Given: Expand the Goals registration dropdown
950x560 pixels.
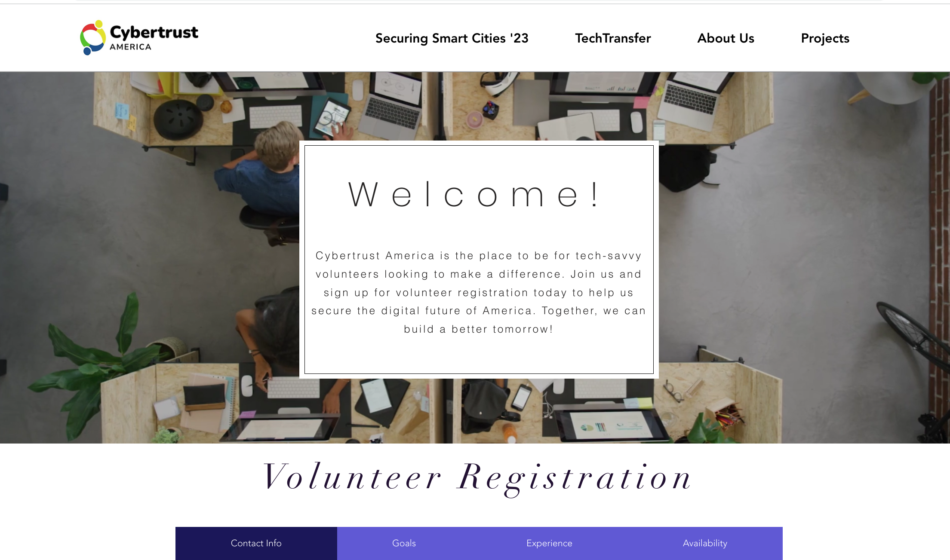Looking at the screenshot, I should tap(404, 543).
